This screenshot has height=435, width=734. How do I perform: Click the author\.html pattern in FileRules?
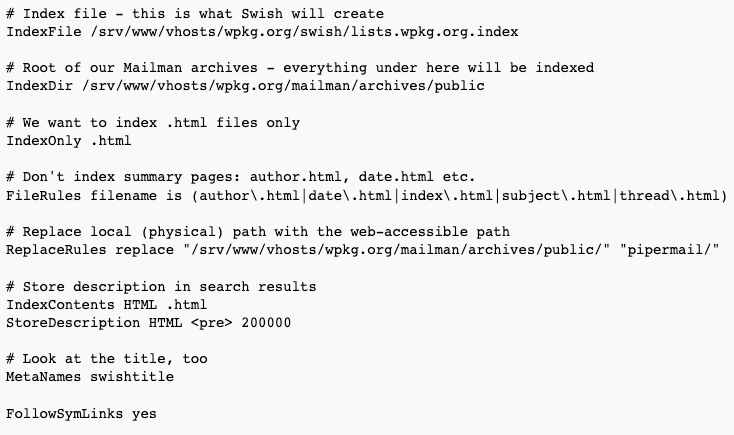pyautogui.click(x=249, y=196)
